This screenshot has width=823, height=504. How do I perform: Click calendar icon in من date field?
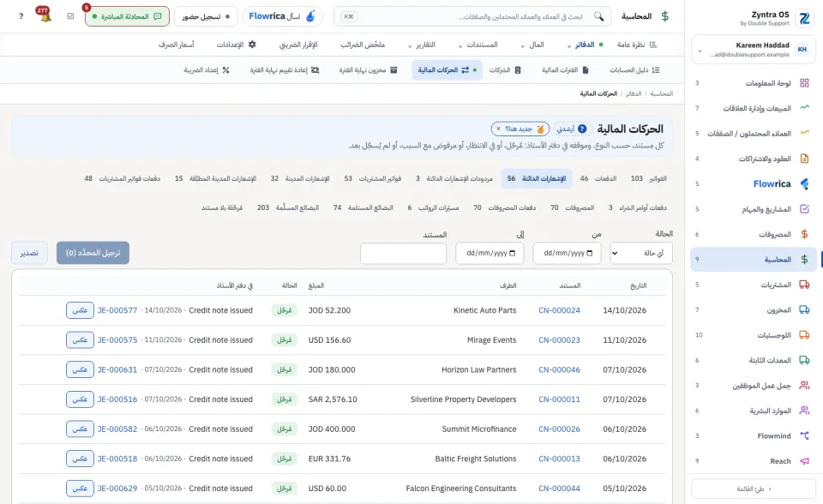coord(590,253)
